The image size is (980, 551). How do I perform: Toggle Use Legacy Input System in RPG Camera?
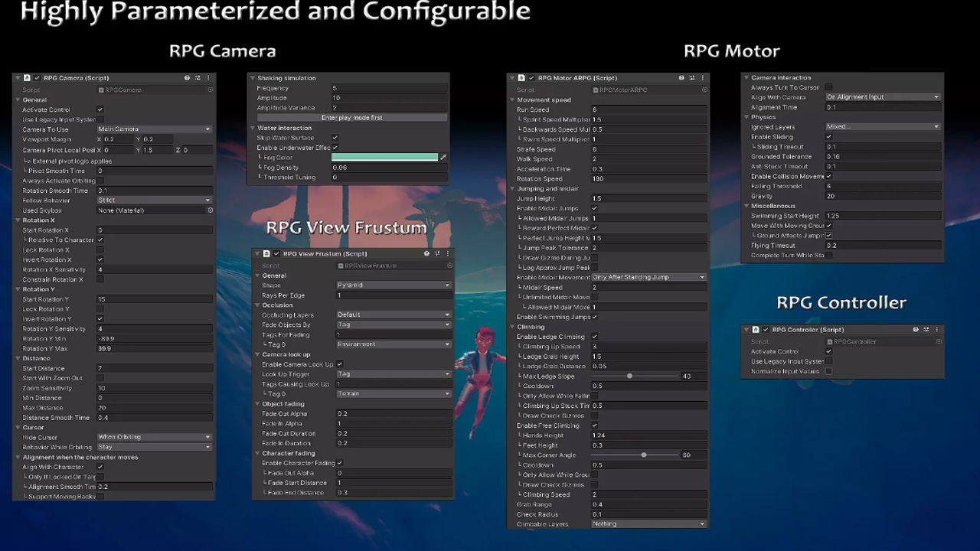pos(100,120)
